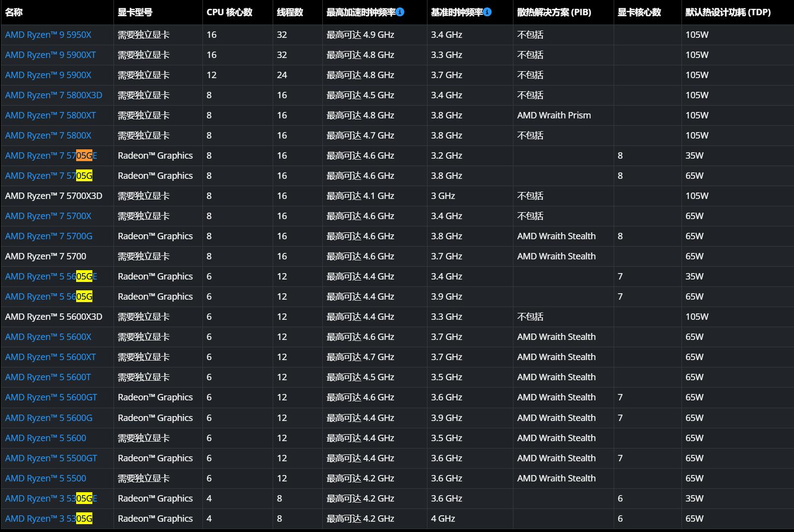This screenshot has width=794, height=532.
Task: Open AMD Ryzen 7 5800X3D link
Action: (54, 95)
